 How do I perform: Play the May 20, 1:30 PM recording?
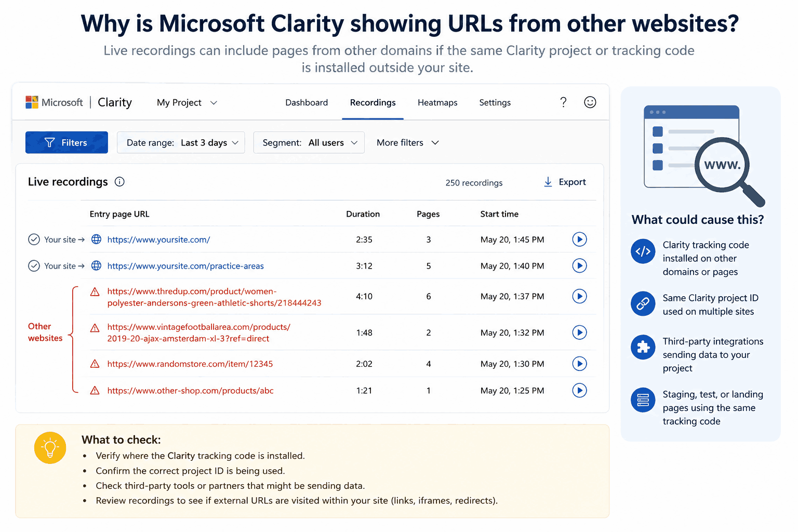click(x=579, y=364)
